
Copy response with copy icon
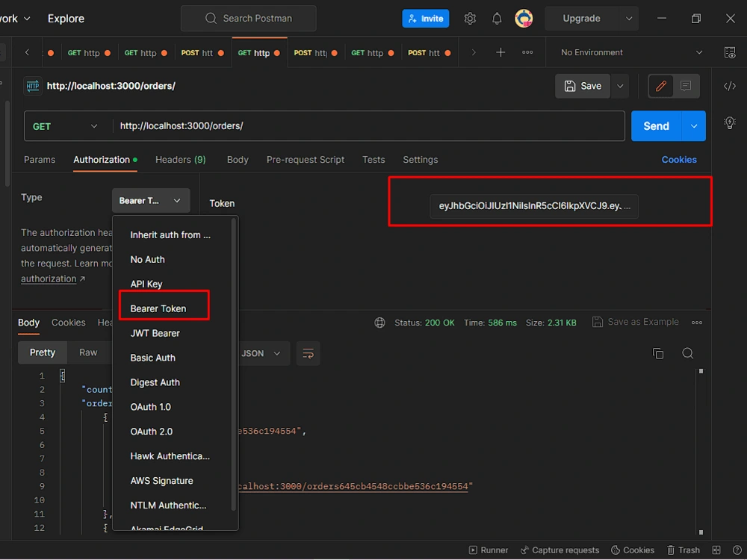pyautogui.click(x=658, y=353)
